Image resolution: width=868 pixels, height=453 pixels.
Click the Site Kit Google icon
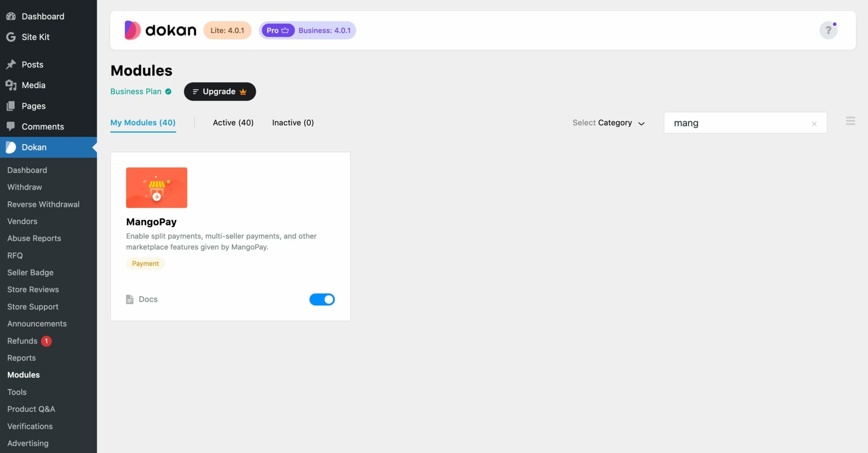[x=11, y=37]
